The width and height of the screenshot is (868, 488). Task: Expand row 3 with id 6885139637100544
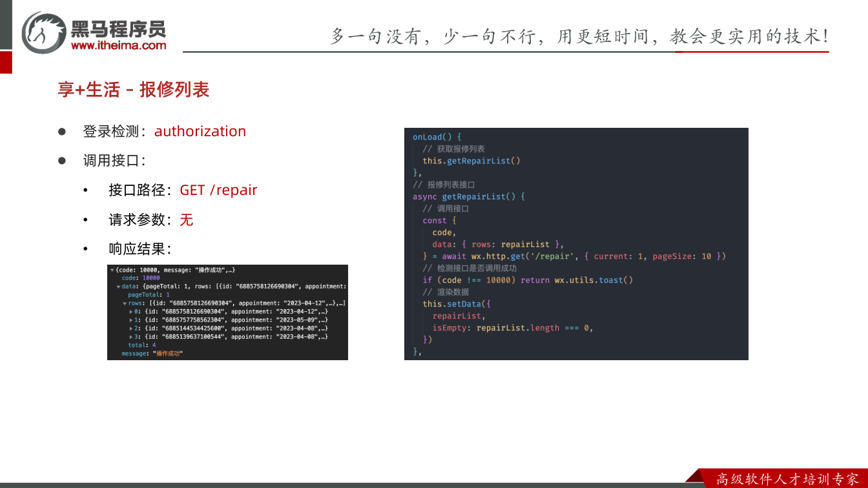click(x=131, y=337)
